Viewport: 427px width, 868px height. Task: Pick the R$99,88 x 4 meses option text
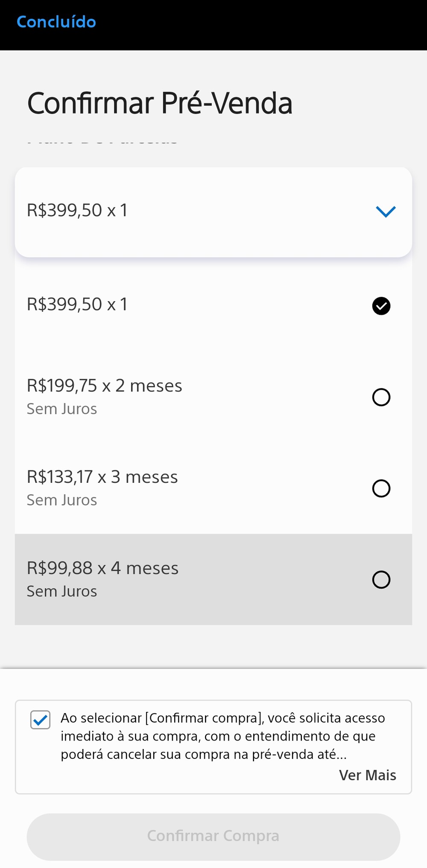102,568
